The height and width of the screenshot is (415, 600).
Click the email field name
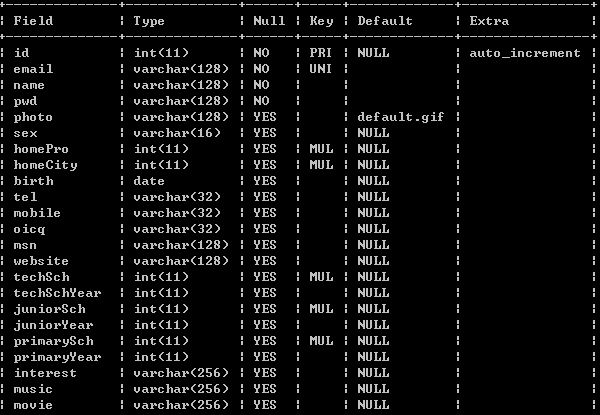coord(33,69)
